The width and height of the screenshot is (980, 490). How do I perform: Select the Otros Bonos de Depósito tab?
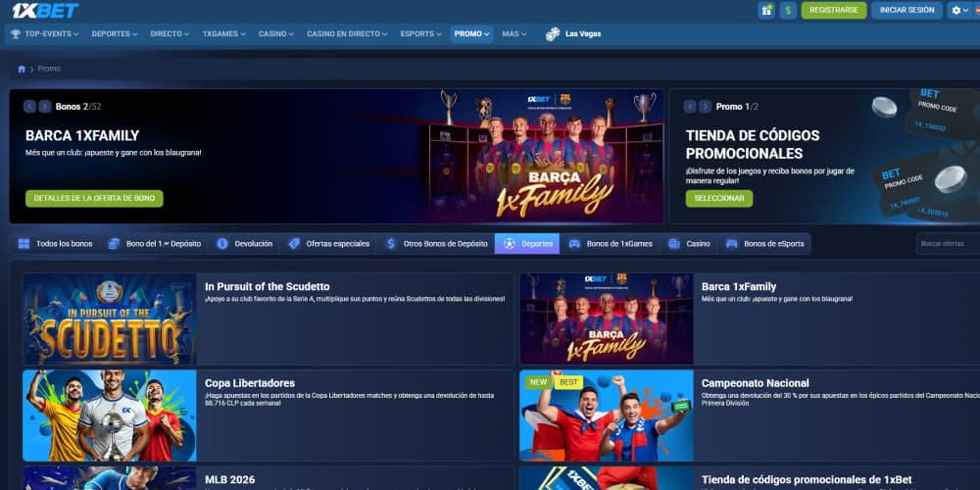[436, 244]
